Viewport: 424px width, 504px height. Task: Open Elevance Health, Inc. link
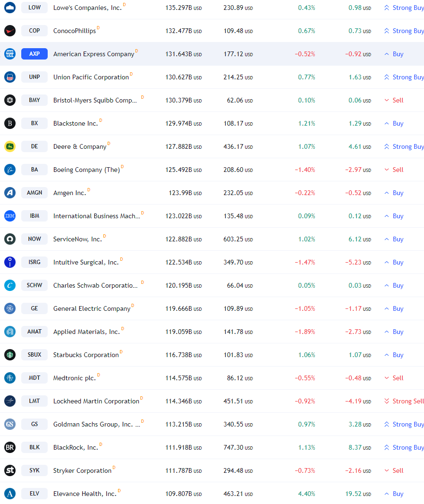coord(85,494)
